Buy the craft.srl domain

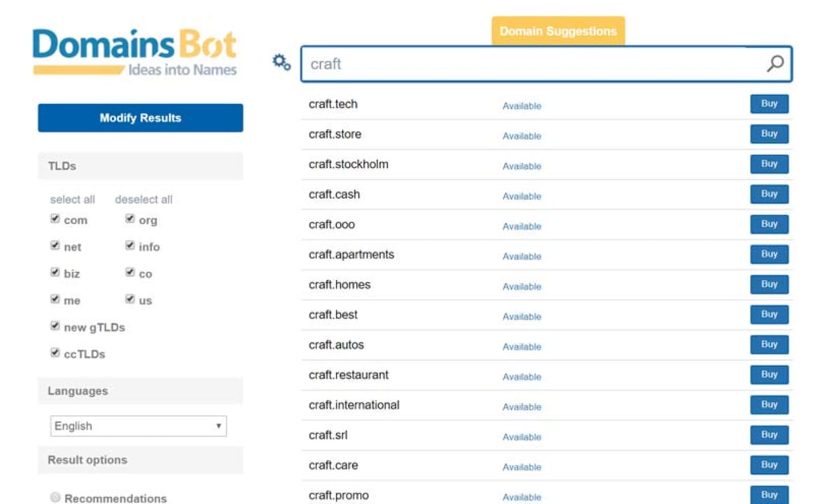click(769, 435)
